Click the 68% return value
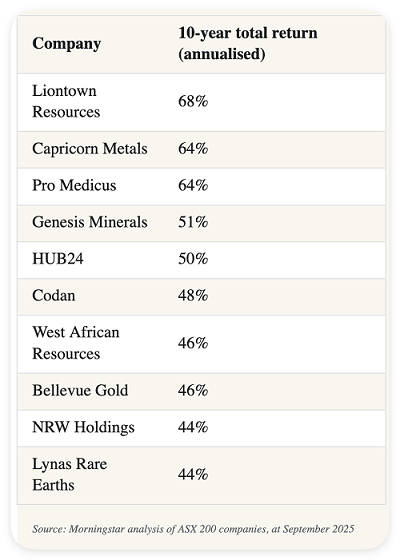Image resolution: width=400 pixels, height=560 pixels. 193,101
